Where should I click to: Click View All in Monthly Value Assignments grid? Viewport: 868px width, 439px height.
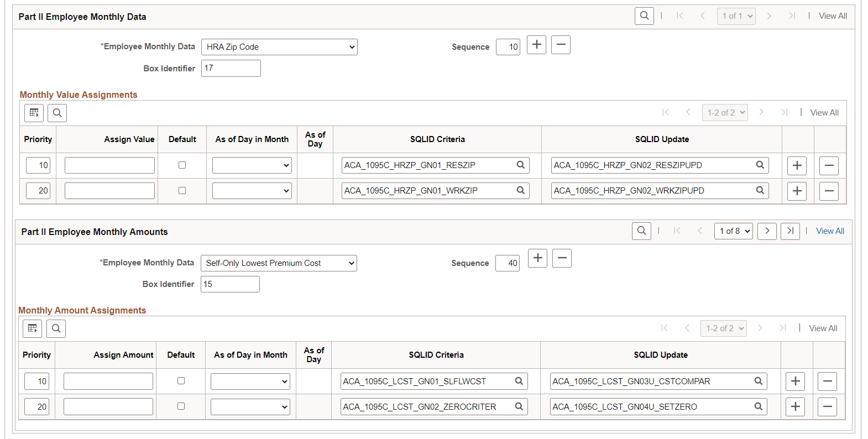point(824,113)
